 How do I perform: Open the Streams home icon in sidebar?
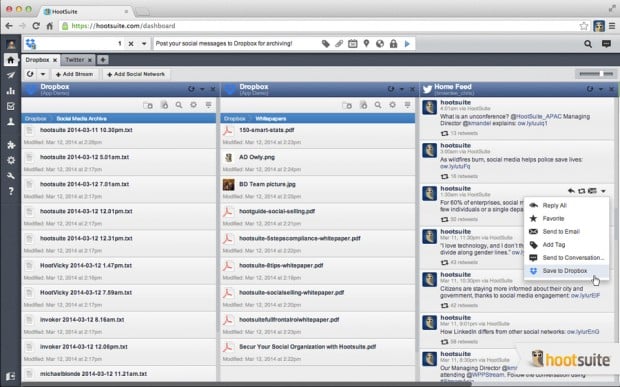coord(11,60)
